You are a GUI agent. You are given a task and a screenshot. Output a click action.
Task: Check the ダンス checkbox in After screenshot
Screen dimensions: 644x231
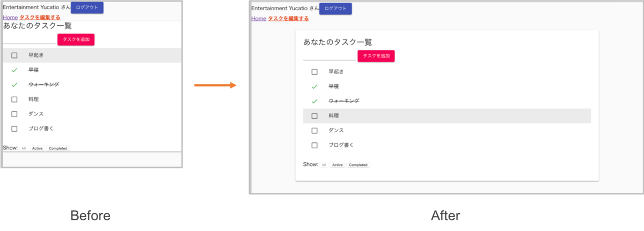pyautogui.click(x=314, y=130)
